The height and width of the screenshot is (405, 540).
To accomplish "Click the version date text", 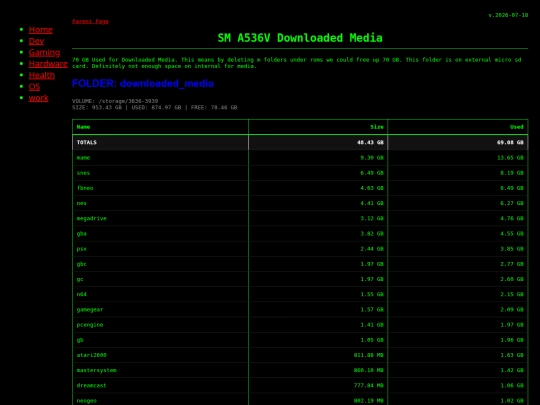I will tap(508, 15).
